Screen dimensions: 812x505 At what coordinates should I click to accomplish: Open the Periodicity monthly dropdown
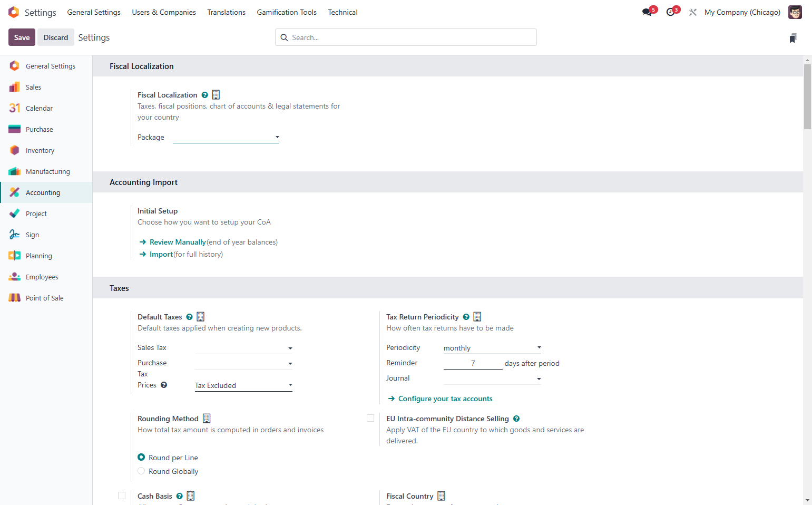492,348
